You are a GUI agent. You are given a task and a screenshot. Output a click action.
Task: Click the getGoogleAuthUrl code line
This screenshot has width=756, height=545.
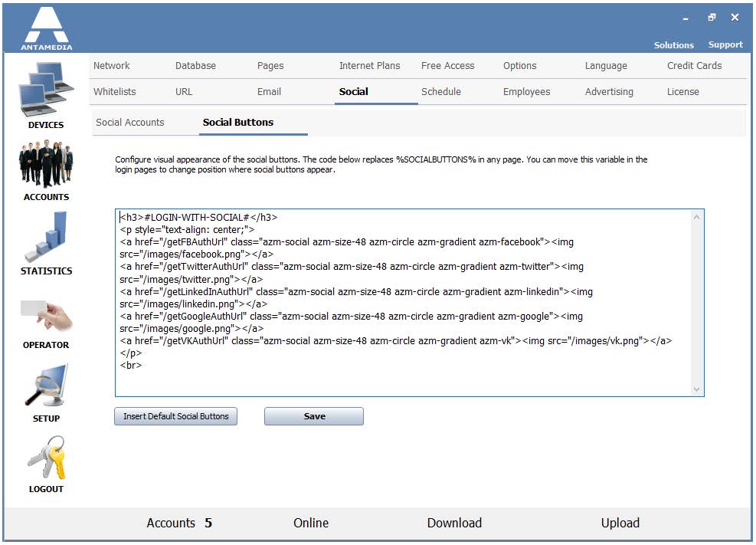(351, 317)
